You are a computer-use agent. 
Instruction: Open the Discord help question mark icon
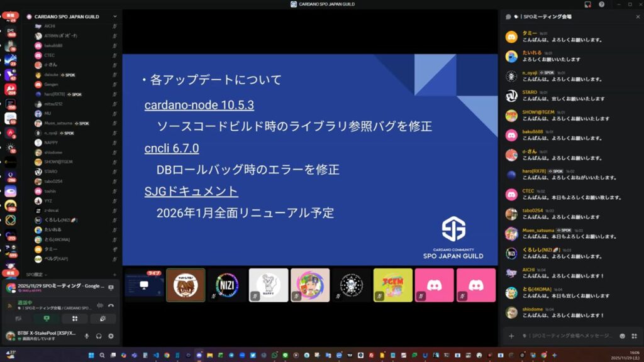tap(601, 4)
